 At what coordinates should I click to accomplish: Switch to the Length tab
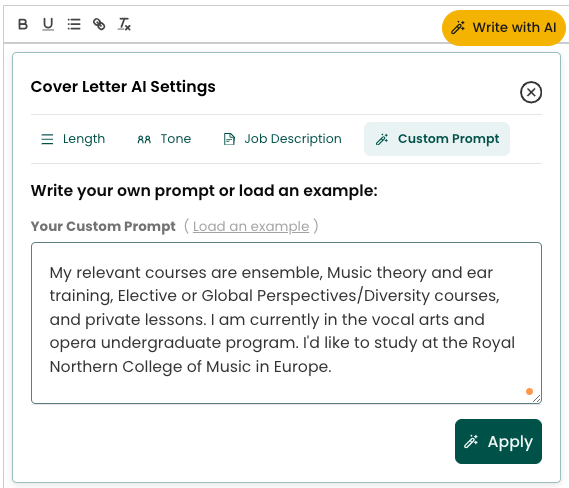(x=73, y=139)
